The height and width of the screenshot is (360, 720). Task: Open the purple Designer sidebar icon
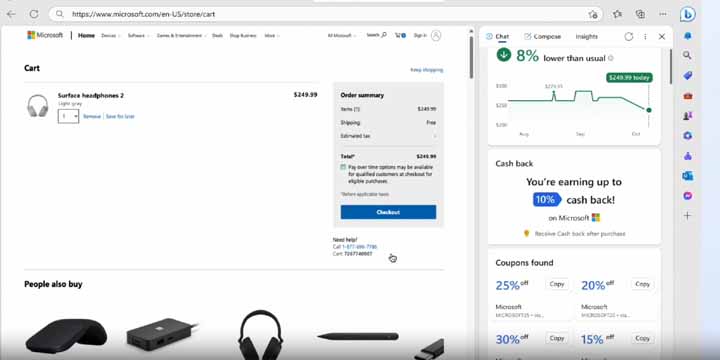687,156
